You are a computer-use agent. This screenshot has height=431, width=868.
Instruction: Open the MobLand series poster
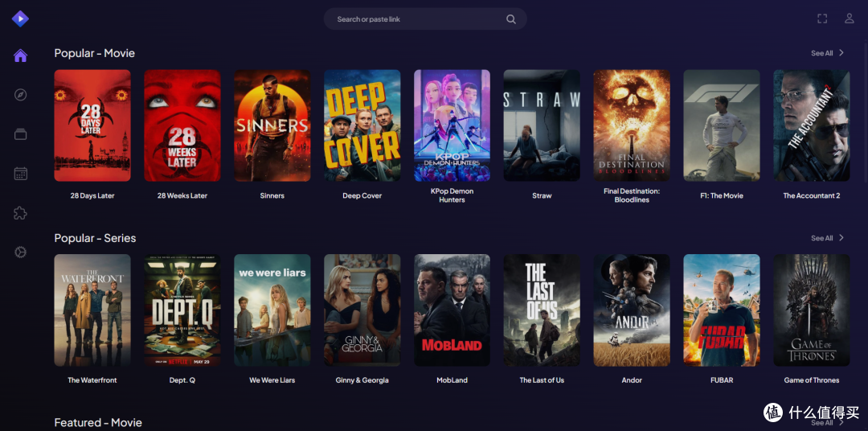452,310
